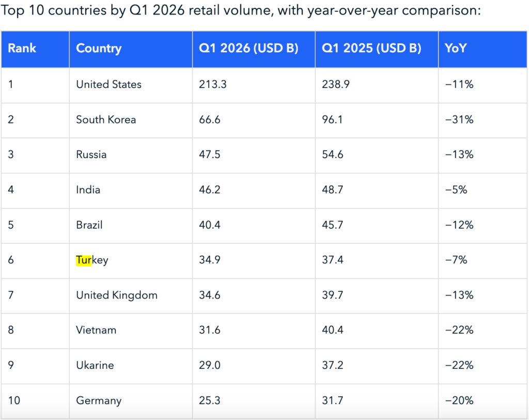Click the 238.9 value cell

tap(377, 85)
